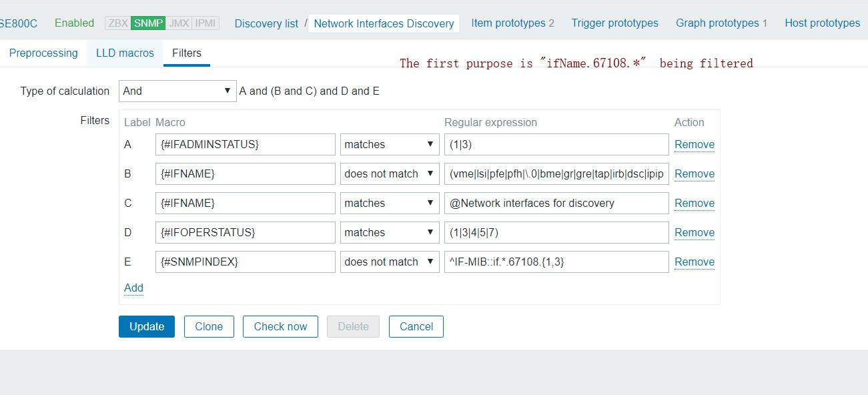The width and height of the screenshot is (868, 395).
Task: Open the operator dropdown for filter B
Action: 390,174
